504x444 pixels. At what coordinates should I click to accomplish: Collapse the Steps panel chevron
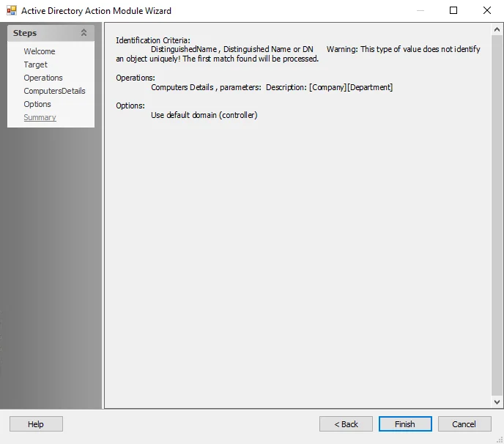[84, 33]
